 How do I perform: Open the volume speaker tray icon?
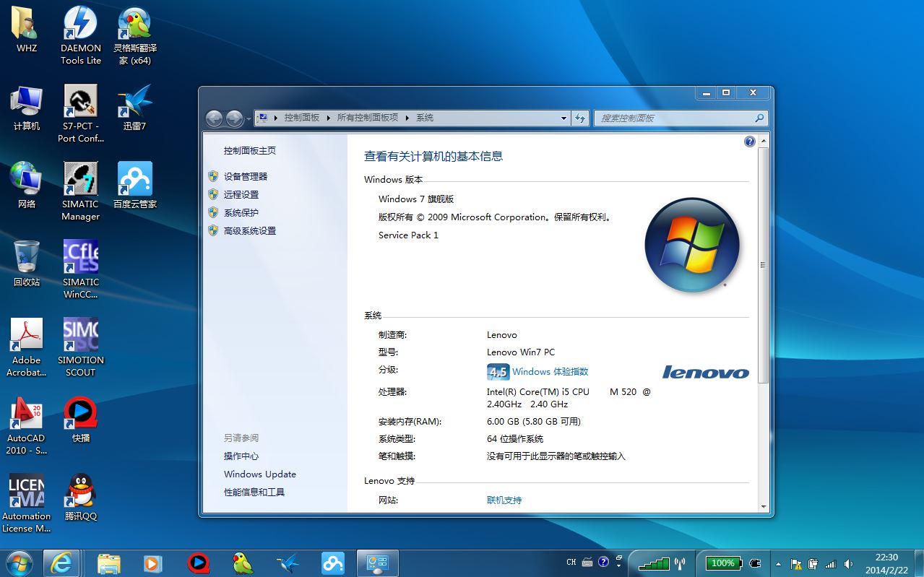pyautogui.click(x=849, y=564)
